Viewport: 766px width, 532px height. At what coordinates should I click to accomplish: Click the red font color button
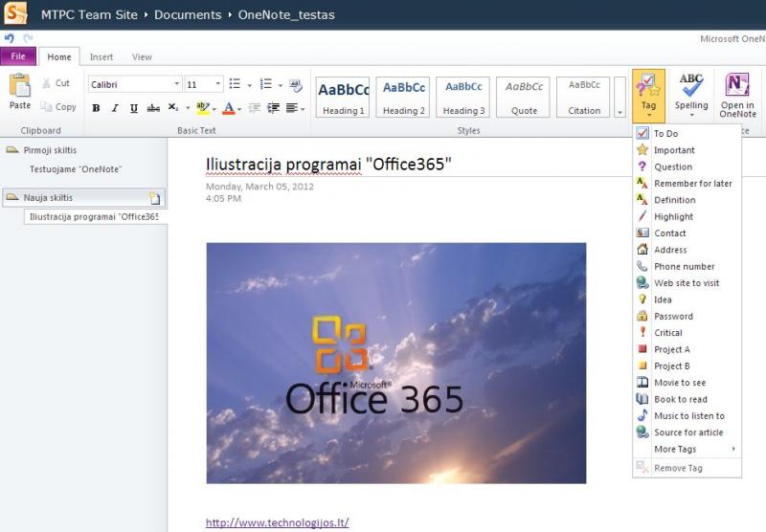[228, 108]
